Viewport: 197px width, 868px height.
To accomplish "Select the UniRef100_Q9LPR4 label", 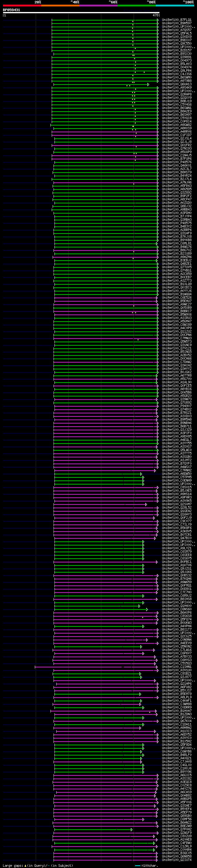I will 176,71.
